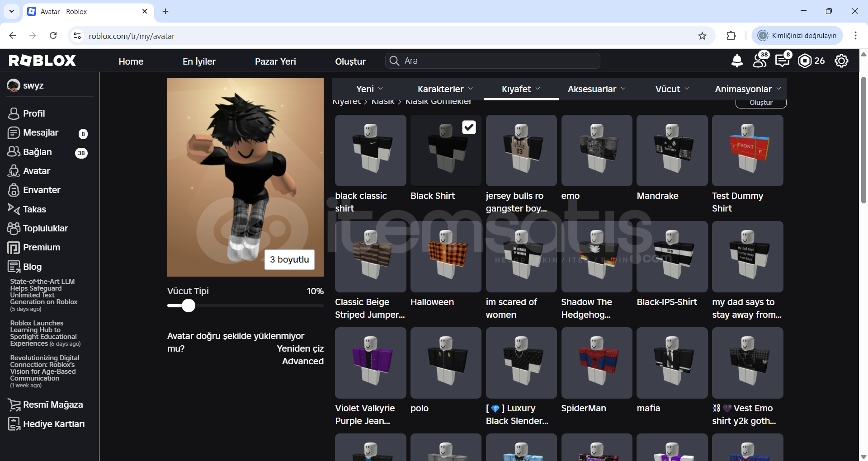Viewport: 868px width, 461px height.
Task: Equip the jersey bulls shirt
Action: click(521, 151)
